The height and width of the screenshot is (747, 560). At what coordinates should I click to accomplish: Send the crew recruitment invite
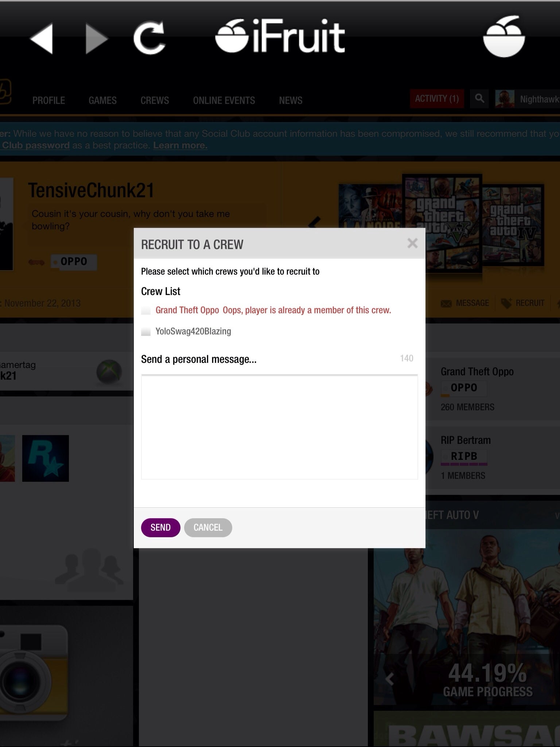pos(160,527)
